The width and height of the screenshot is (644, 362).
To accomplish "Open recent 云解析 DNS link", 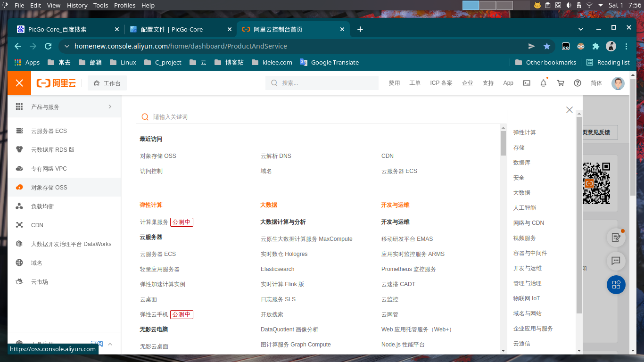I will 276,156.
